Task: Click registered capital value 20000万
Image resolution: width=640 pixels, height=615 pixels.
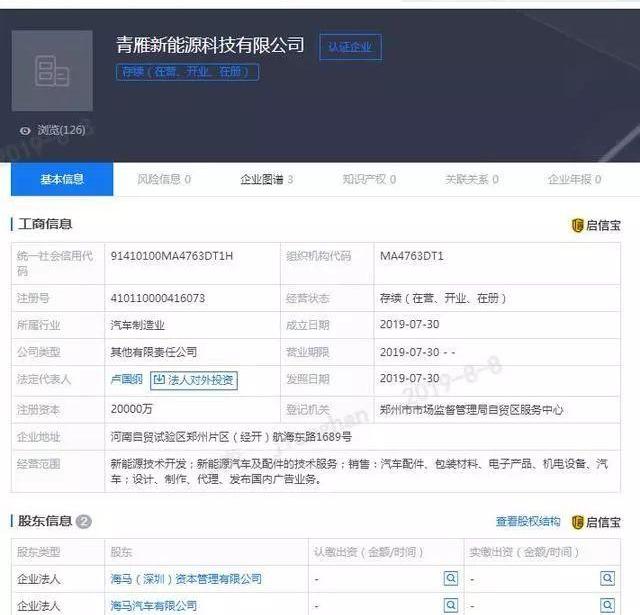Action: 131,409
